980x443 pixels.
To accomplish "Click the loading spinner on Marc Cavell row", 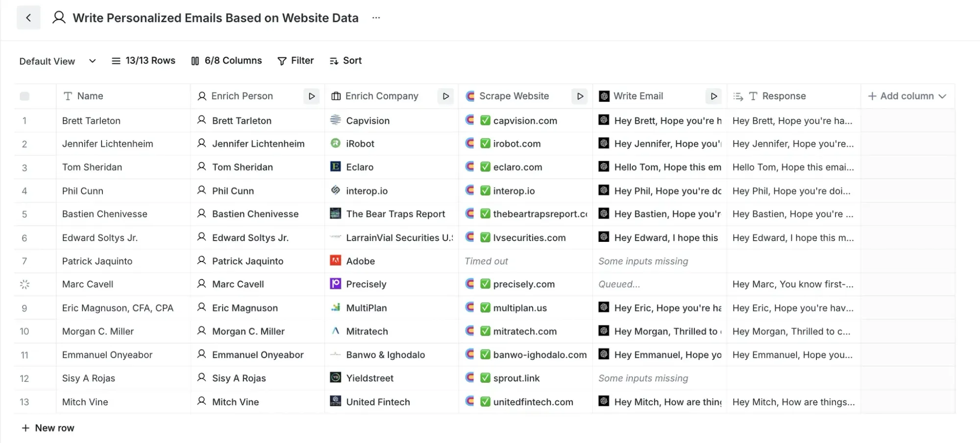I will 24,284.
